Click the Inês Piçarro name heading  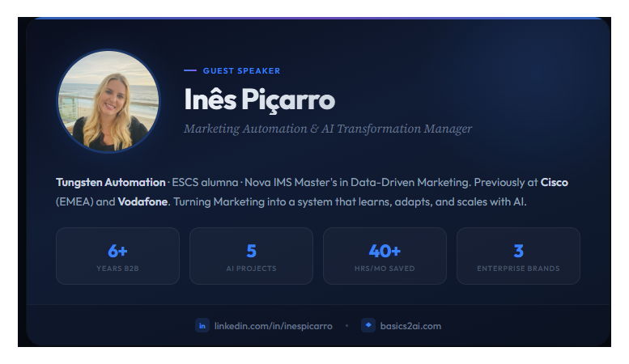[x=260, y=100]
